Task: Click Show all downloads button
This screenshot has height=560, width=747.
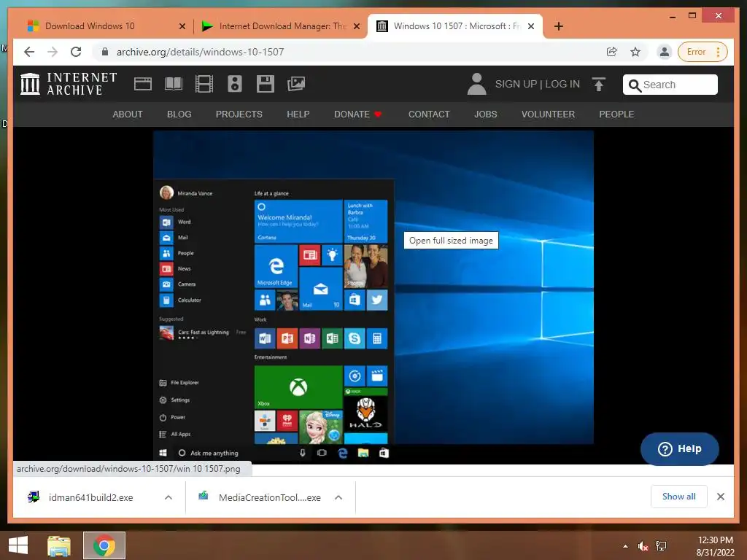Action: [x=679, y=497]
